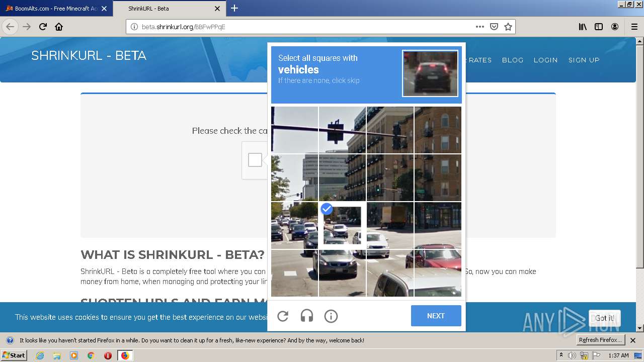The image size is (644, 362).
Task: Select the captcha tile with the red car
Action: (438, 273)
